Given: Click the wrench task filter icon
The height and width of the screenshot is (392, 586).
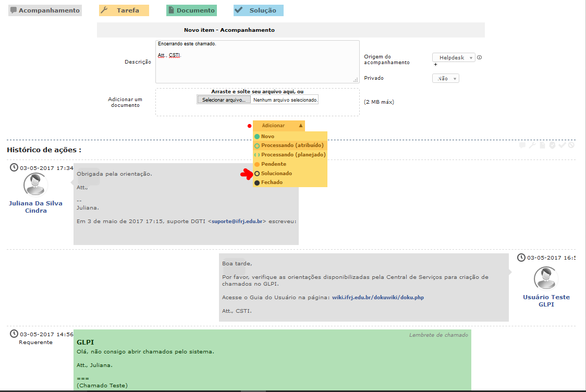Looking at the screenshot, I should [x=532, y=145].
